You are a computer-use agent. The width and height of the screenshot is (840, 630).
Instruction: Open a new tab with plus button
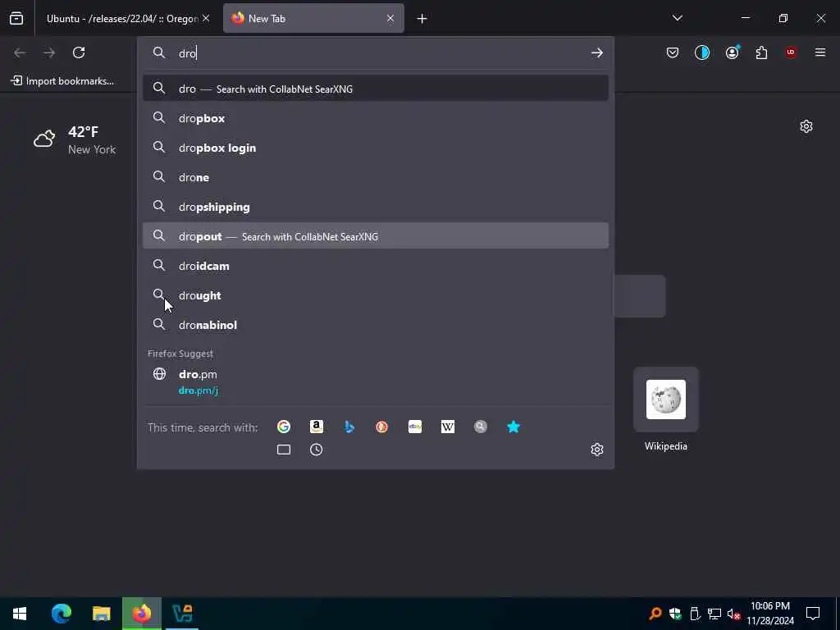click(x=422, y=19)
